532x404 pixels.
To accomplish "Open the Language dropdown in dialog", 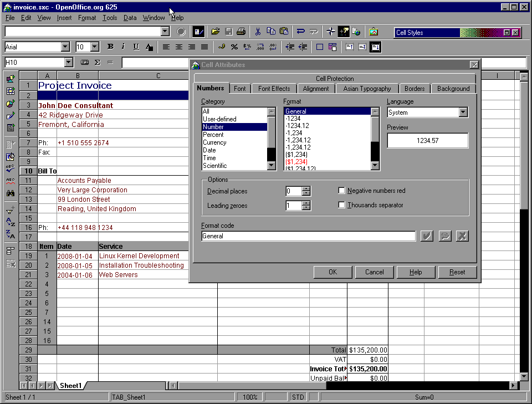I will click(463, 112).
